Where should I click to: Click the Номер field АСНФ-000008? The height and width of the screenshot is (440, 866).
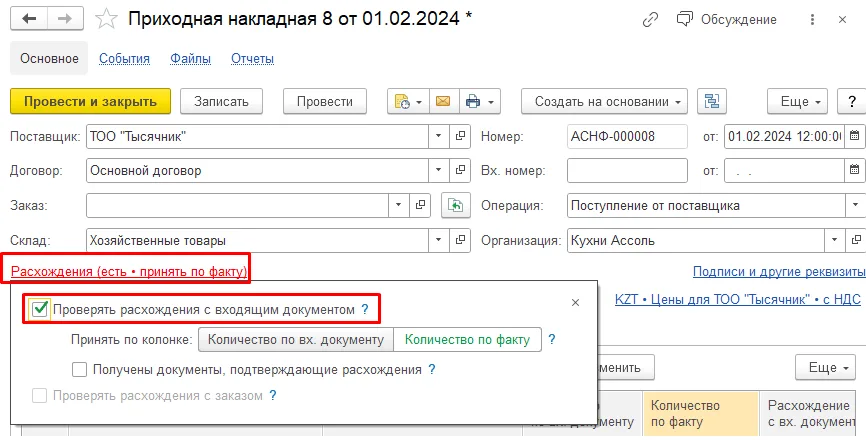coord(627,136)
